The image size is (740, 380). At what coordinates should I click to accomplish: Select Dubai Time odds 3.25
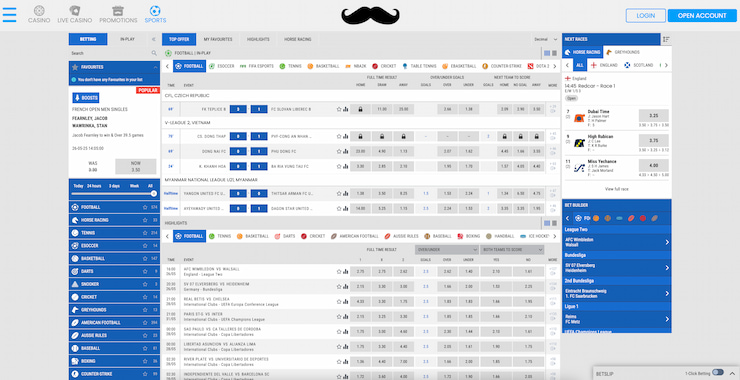pyautogui.click(x=654, y=115)
